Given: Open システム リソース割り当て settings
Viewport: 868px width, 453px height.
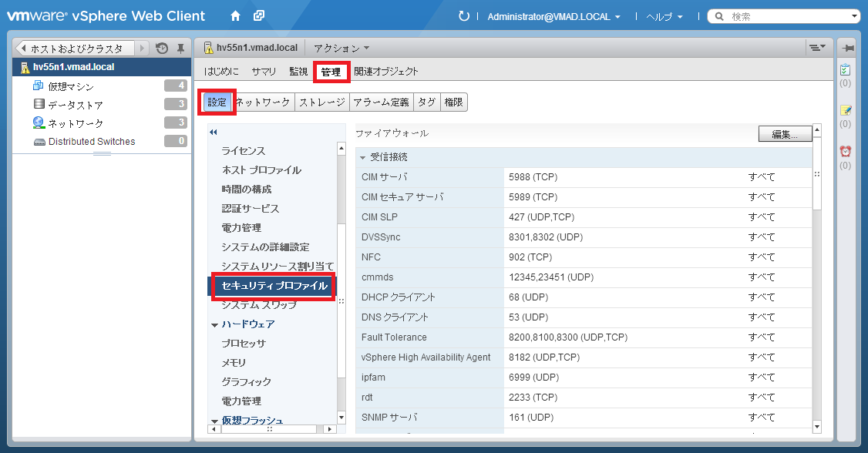Looking at the screenshot, I should tap(278, 267).
